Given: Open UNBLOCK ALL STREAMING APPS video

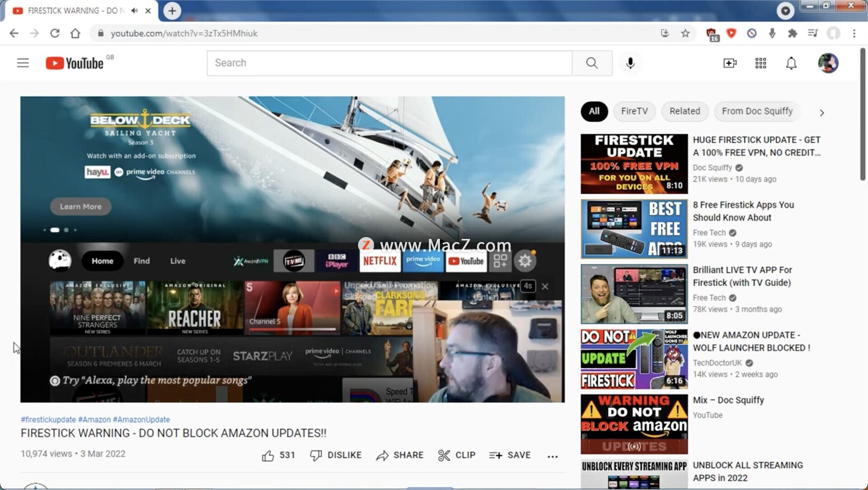Looking at the screenshot, I should point(748,471).
